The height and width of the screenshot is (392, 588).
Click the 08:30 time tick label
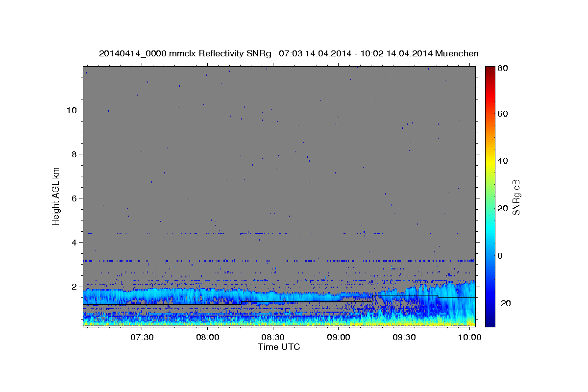pos(273,338)
